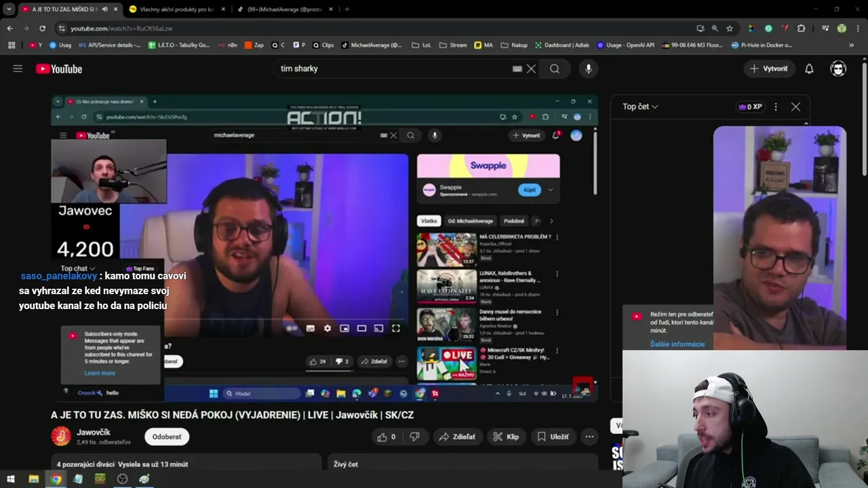The width and height of the screenshot is (868, 488).
Task: Click the 0 XP badge in chat header
Action: (750, 106)
